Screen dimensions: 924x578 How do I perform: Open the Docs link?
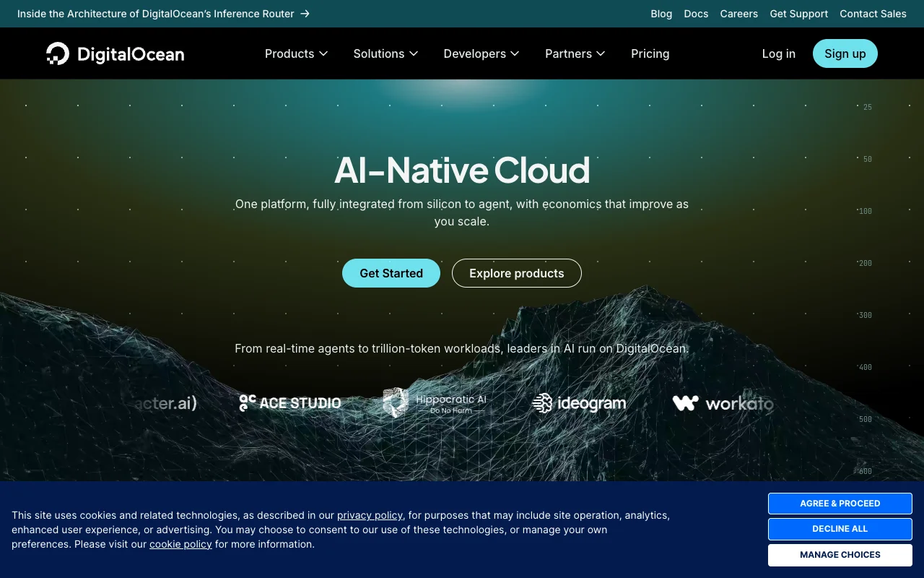pos(696,14)
